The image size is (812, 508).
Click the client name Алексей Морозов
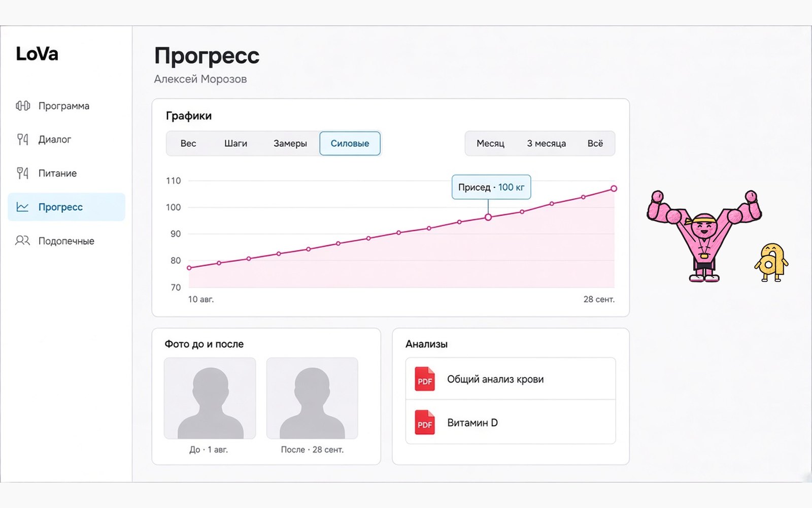point(200,79)
